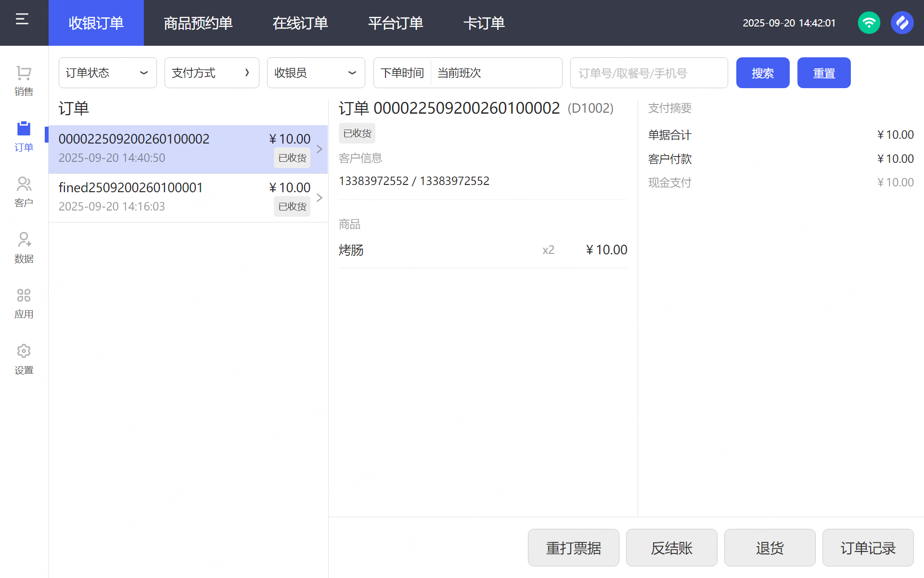Open the hamburger menu icon
Viewport: 924px width, 578px height.
22,19
